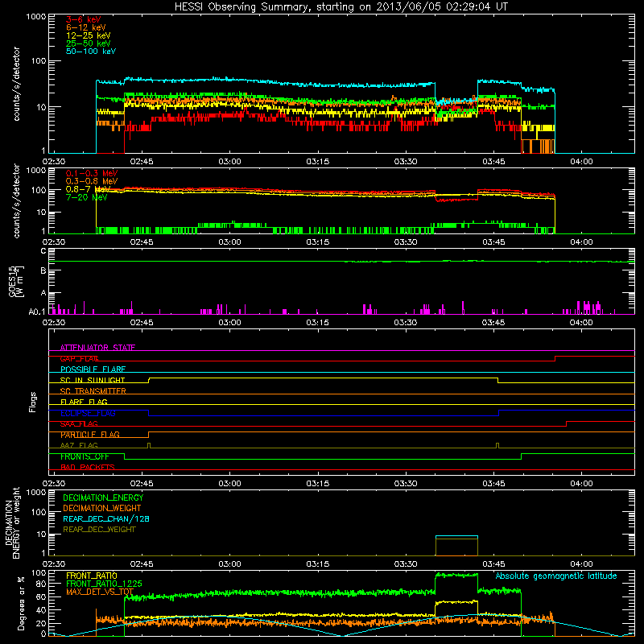
Task: Click the 0.1-0.3 MeV legend entry
Action: (92, 173)
